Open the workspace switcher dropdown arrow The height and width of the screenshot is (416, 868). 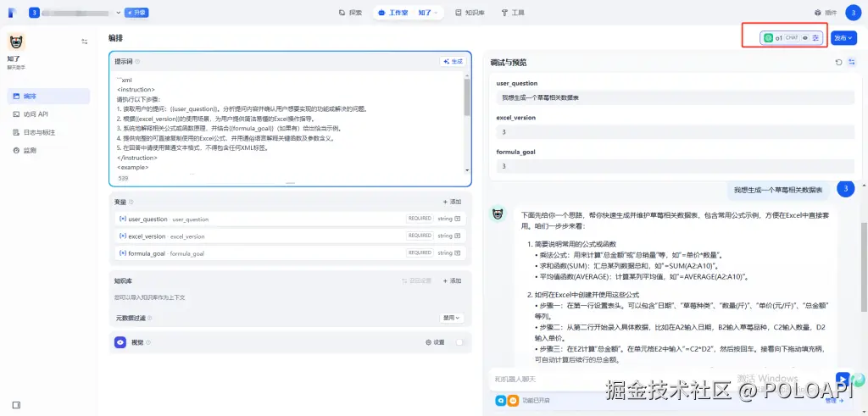coord(119,13)
